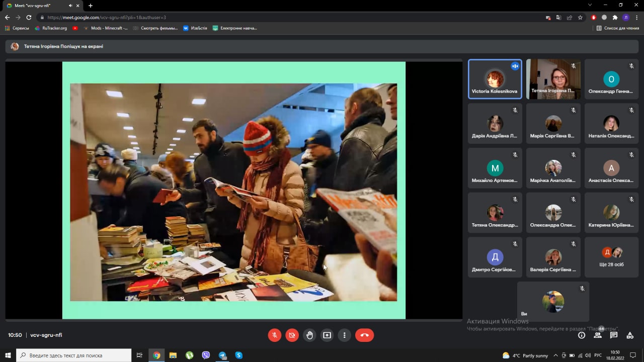The height and width of the screenshot is (362, 644).
Task: Open Список для чтения reading list
Action: 618,28
